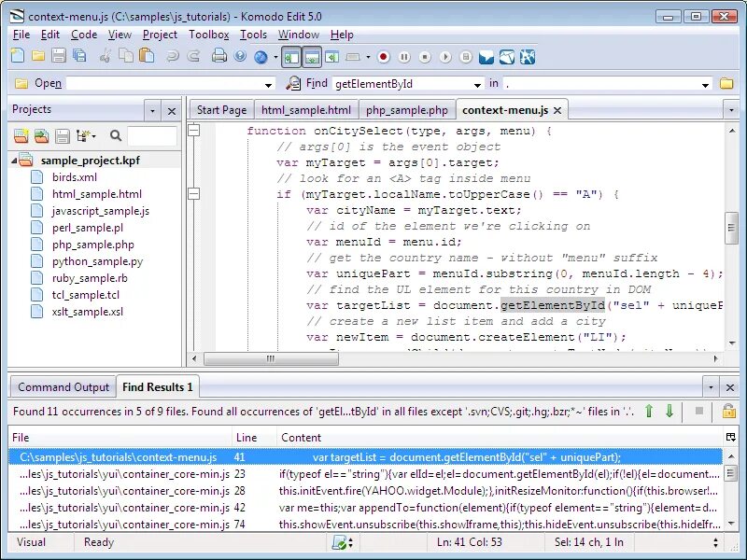Switch to the Start Page tab
Image resolution: width=747 pixels, height=560 pixels.
tap(221, 110)
